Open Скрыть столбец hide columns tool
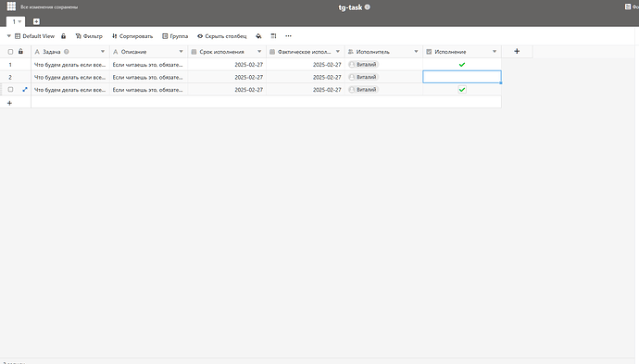The height and width of the screenshot is (364, 639). pyautogui.click(x=222, y=36)
